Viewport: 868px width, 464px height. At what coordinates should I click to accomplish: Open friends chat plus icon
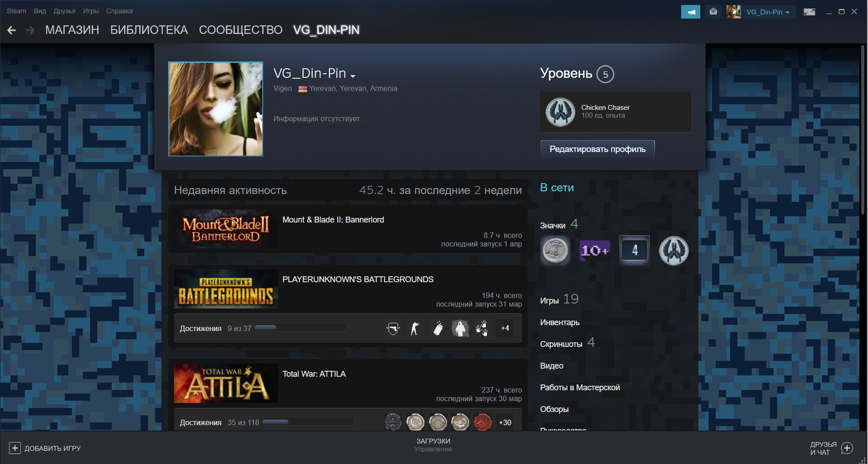point(847,448)
